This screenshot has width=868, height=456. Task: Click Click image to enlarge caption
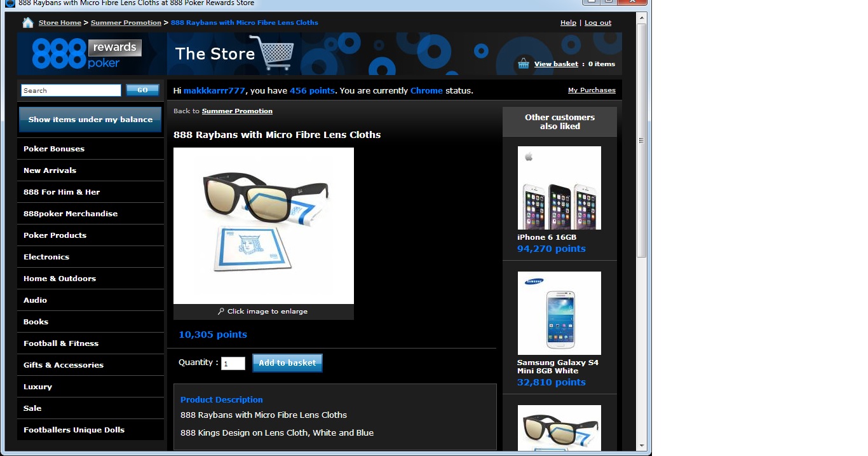point(268,312)
